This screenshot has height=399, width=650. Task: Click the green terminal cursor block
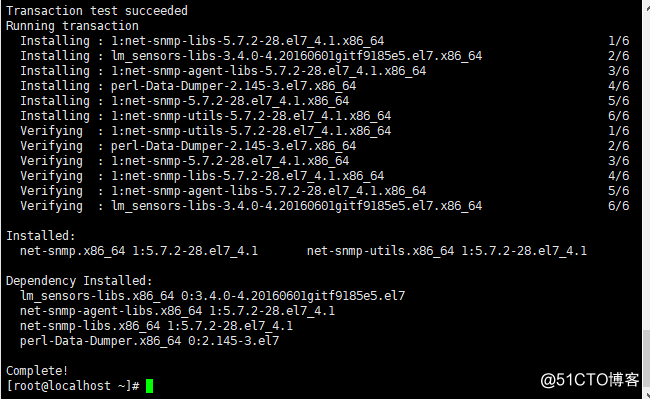pyautogui.click(x=149, y=386)
